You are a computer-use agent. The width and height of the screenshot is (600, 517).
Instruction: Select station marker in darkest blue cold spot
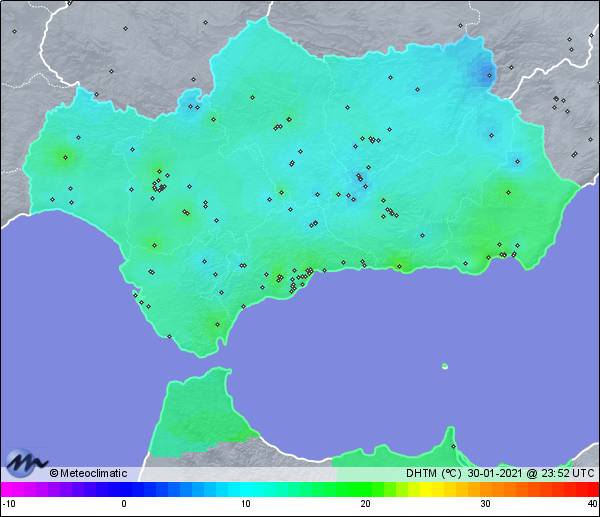pos(489,75)
